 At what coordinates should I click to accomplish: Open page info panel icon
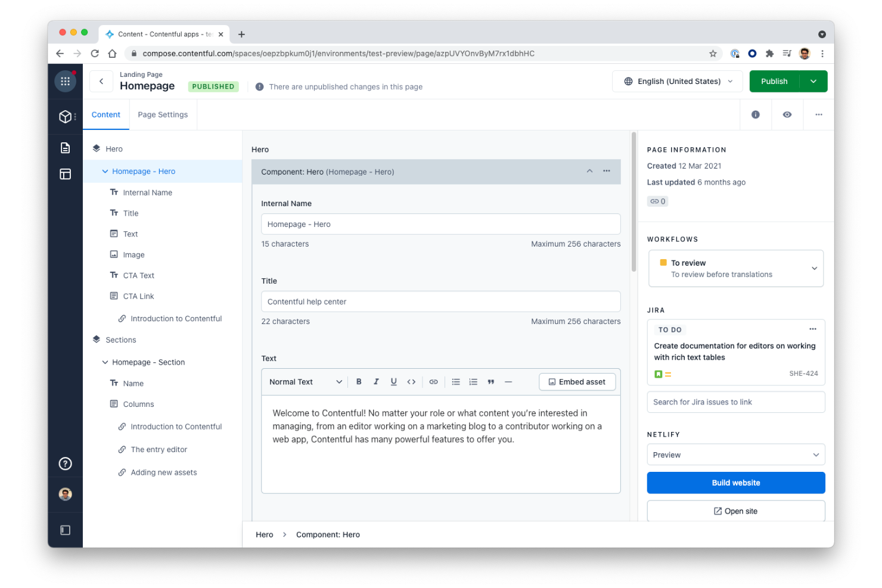(756, 114)
